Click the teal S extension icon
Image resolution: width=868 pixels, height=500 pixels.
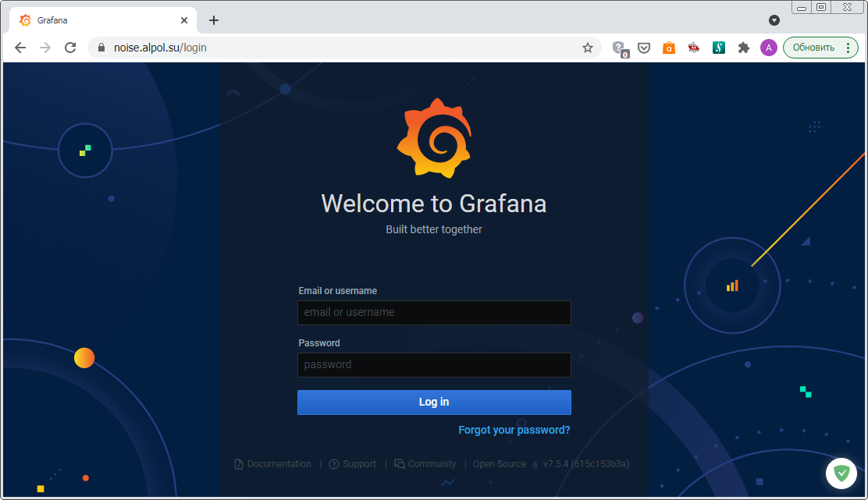pyautogui.click(x=719, y=48)
